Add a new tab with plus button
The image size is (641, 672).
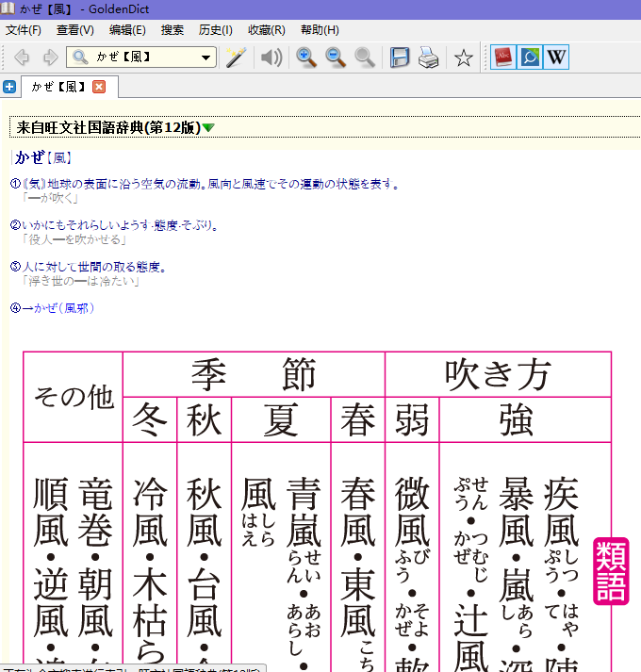coord(9,87)
